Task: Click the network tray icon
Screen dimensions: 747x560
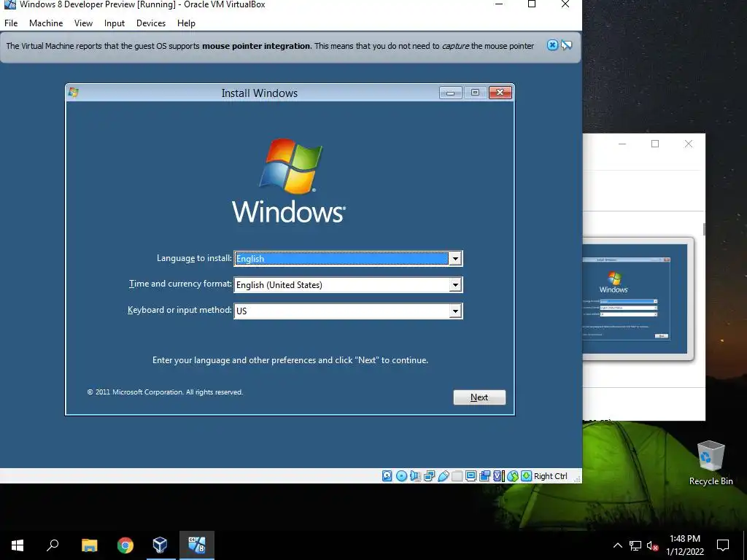Action: pyautogui.click(x=635, y=545)
